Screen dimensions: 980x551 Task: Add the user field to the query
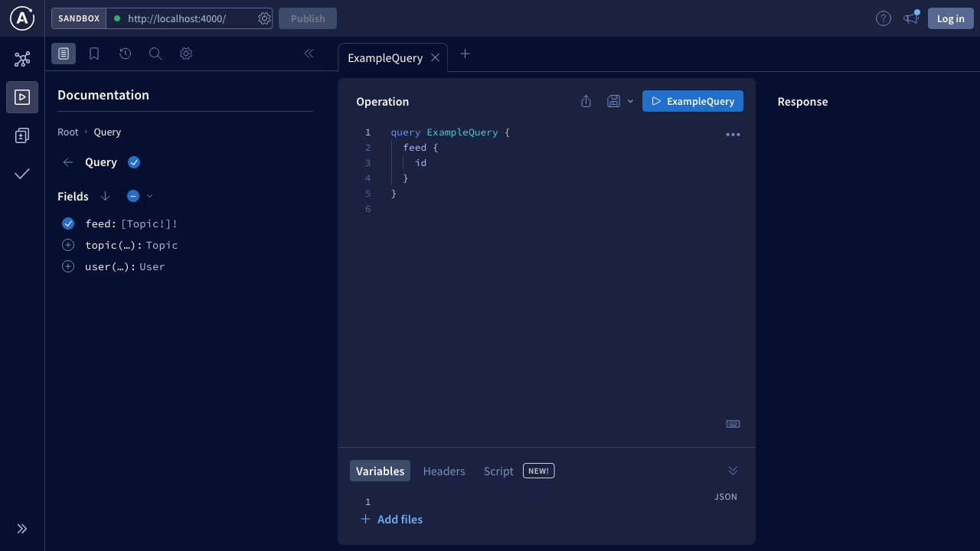68,266
